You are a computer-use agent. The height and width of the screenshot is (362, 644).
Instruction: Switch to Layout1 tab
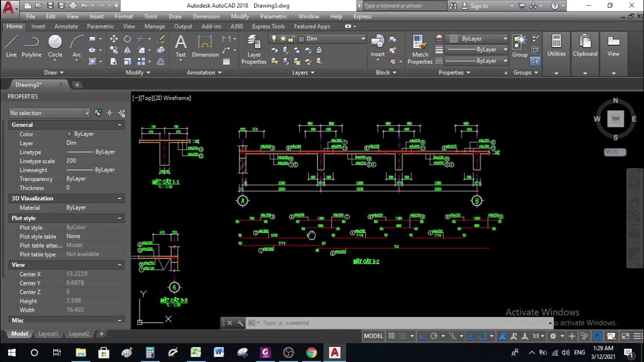coord(48,334)
